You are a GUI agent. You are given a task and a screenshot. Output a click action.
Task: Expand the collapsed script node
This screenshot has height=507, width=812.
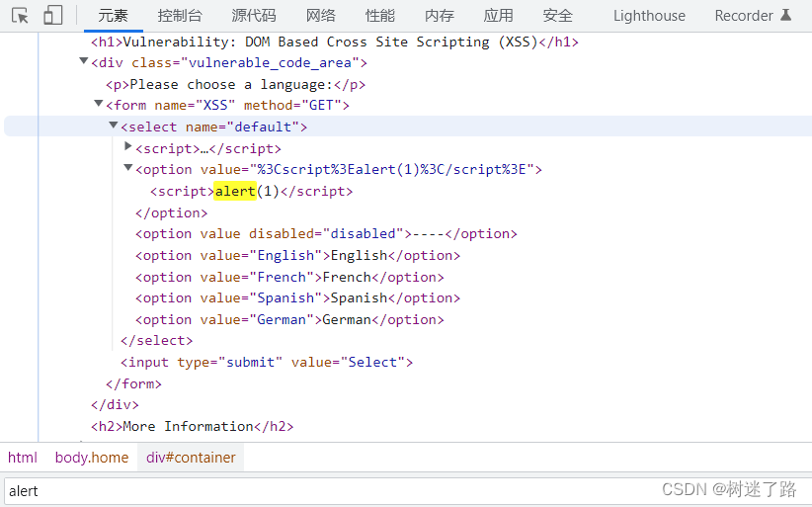tap(127, 146)
